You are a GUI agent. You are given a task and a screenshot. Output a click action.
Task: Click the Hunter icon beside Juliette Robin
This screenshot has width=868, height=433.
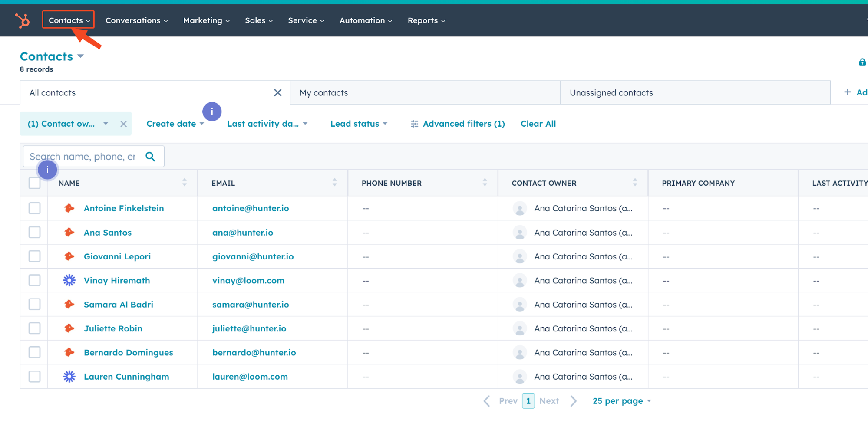pyautogui.click(x=69, y=328)
